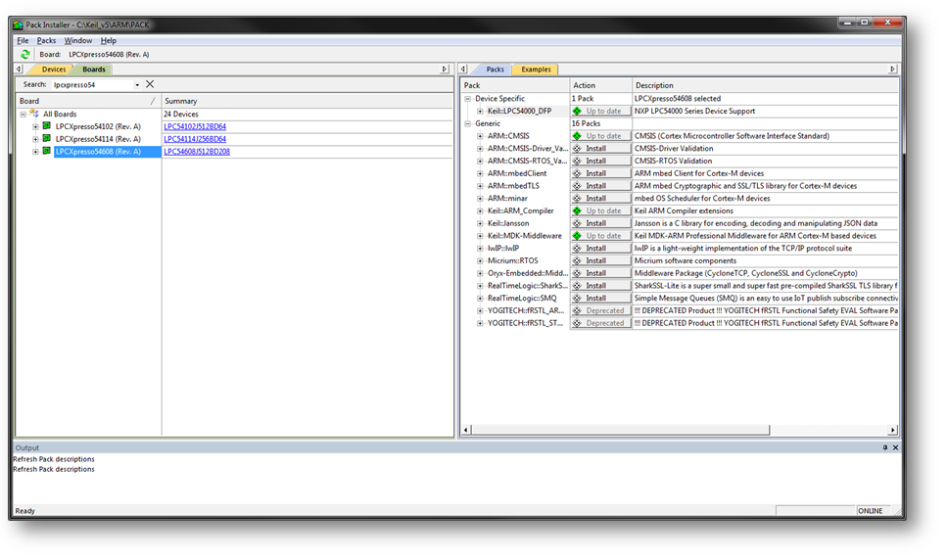Install the ARM::minar pack

click(601, 199)
